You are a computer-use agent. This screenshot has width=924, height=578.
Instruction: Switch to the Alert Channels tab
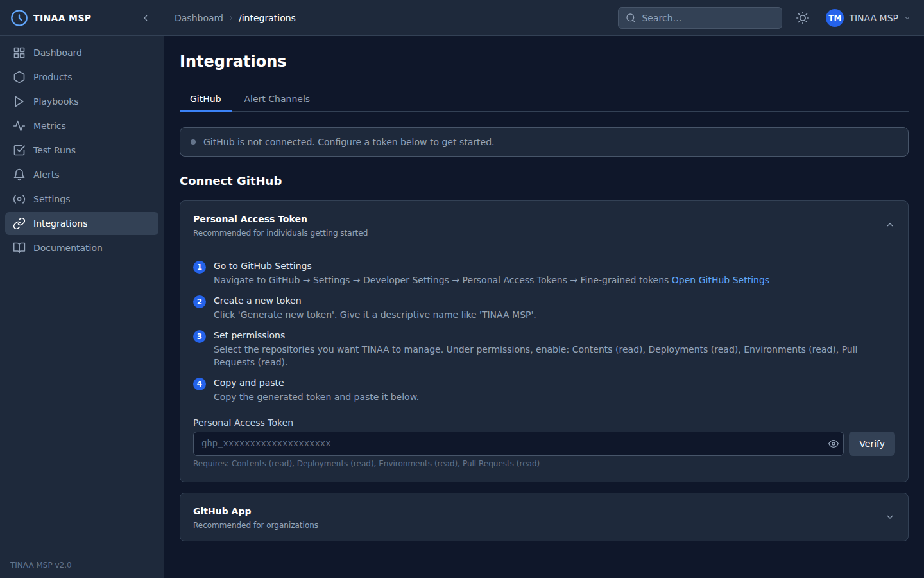click(277, 99)
